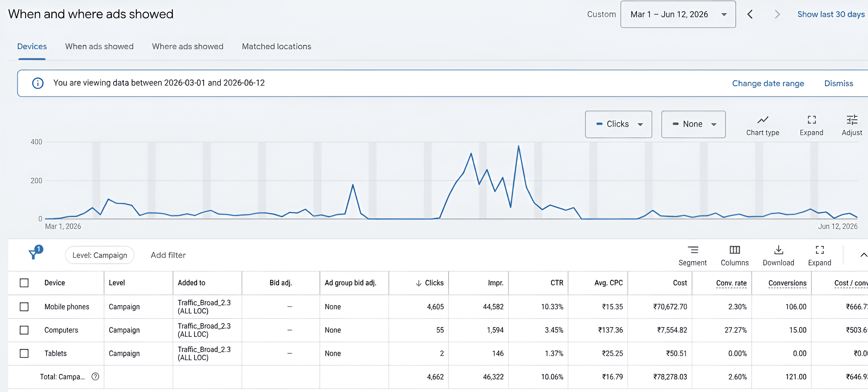The height and width of the screenshot is (392, 868).
Task: Switch to the Matched locations tab
Action: coord(276,46)
